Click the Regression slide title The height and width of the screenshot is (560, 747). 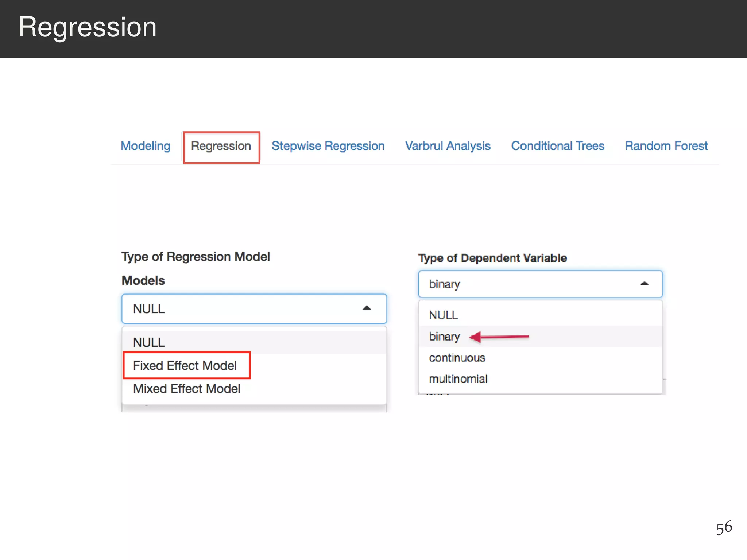[88, 27]
